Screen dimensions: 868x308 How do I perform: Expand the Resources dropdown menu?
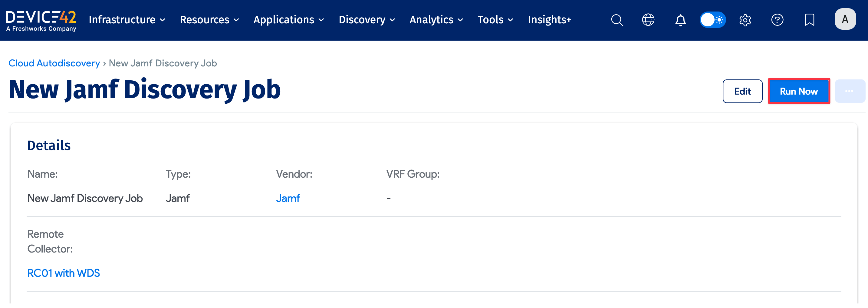pyautogui.click(x=209, y=20)
